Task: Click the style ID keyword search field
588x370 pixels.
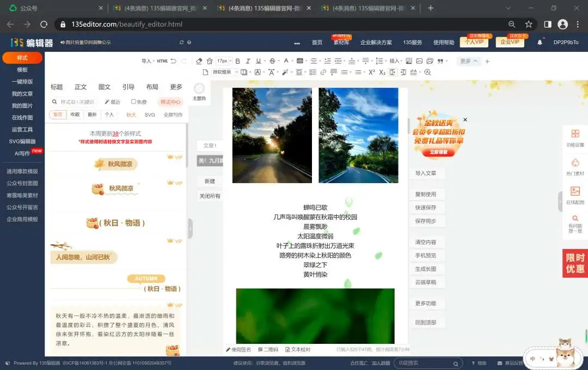Action: (x=73, y=102)
